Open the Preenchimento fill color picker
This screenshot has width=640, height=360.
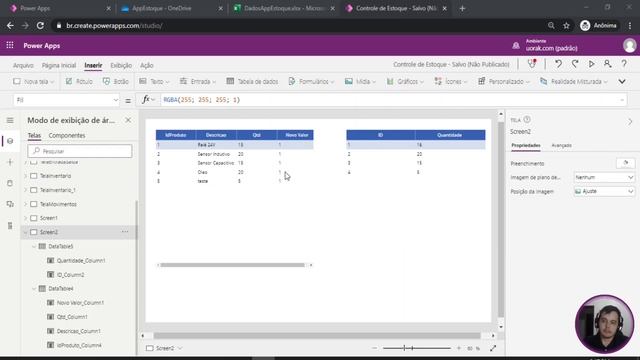pos(625,163)
